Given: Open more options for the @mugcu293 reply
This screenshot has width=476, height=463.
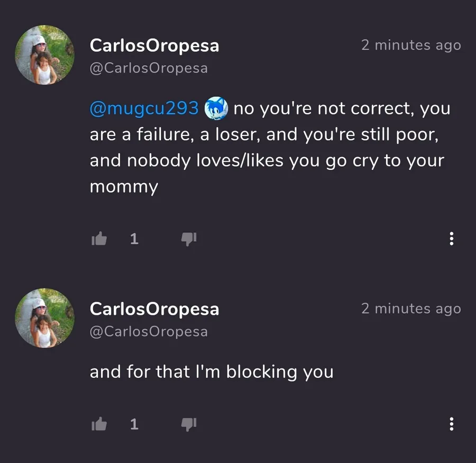Looking at the screenshot, I should pyautogui.click(x=451, y=239).
